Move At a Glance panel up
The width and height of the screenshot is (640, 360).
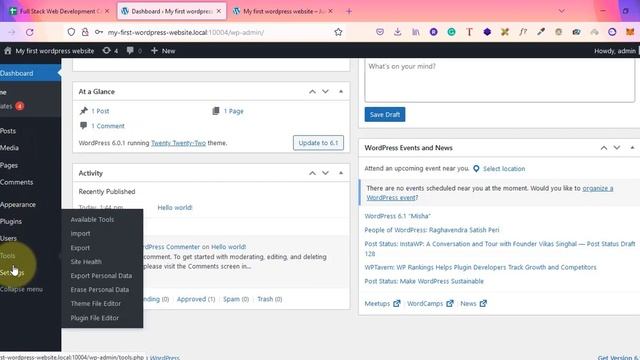coord(312,91)
